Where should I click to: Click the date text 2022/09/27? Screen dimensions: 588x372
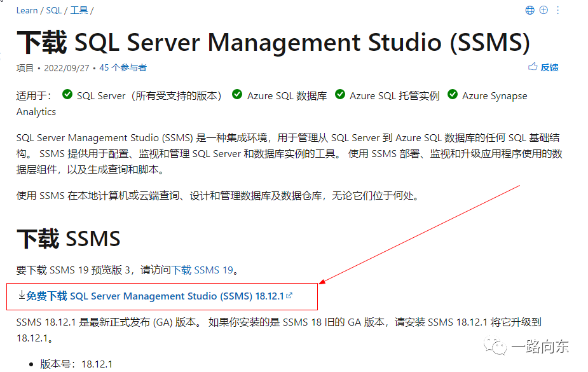67,68
